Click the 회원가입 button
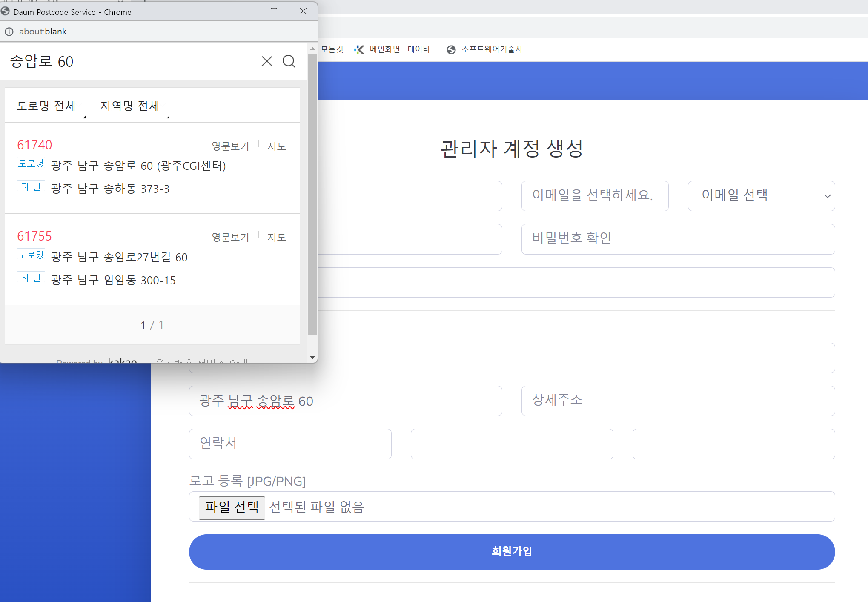This screenshot has height=602, width=868. coord(511,551)
